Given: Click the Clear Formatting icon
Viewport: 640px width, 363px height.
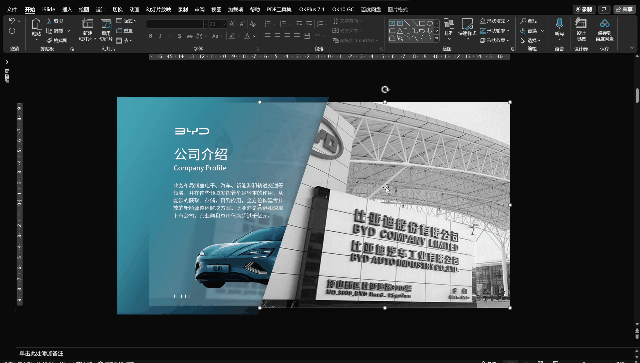Looking at the screenshot, I should pos(253,24).
